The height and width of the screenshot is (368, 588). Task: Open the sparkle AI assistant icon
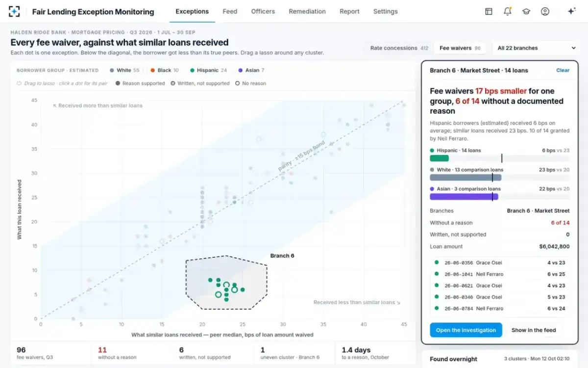(x=571, y=11)
